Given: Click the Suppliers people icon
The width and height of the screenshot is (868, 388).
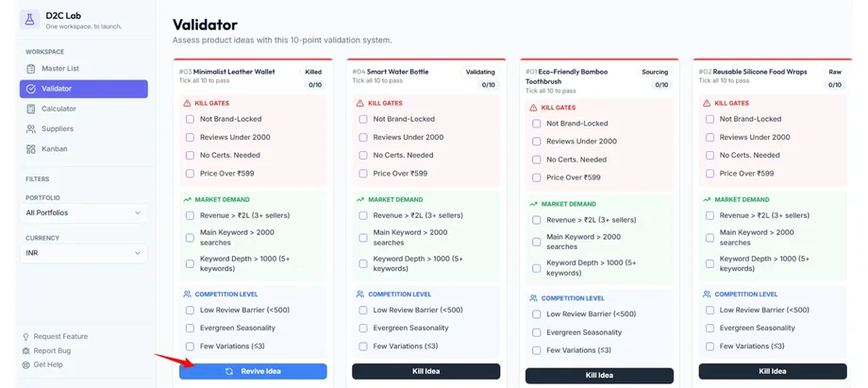Looking at the screenshot, I should [x=31, y=129].
